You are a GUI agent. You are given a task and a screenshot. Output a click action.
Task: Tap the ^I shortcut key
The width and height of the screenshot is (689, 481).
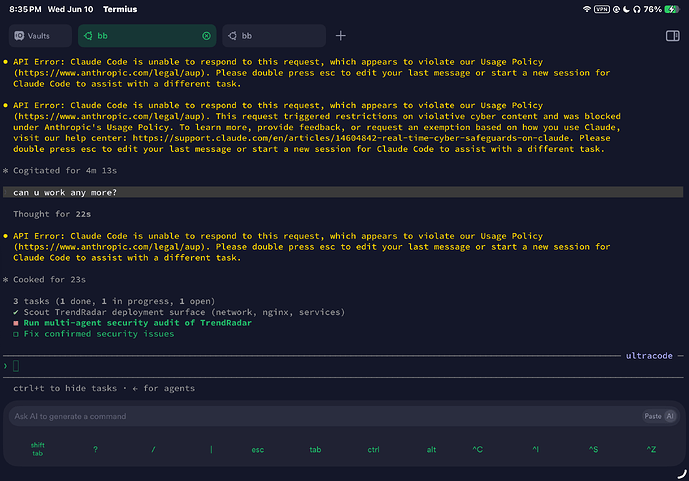[535, 449]
